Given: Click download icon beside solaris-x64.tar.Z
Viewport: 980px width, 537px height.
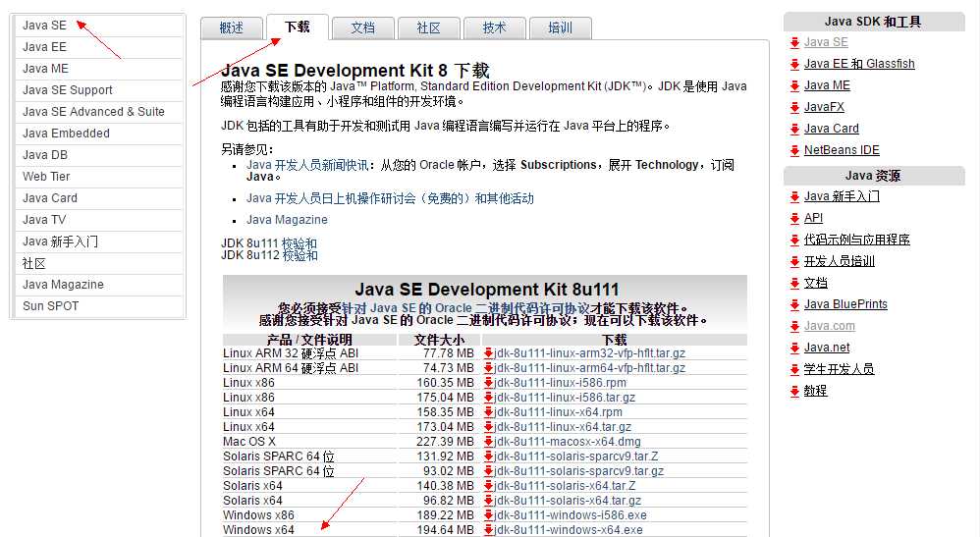Looking at the screenshot, I should pos(488,486).
